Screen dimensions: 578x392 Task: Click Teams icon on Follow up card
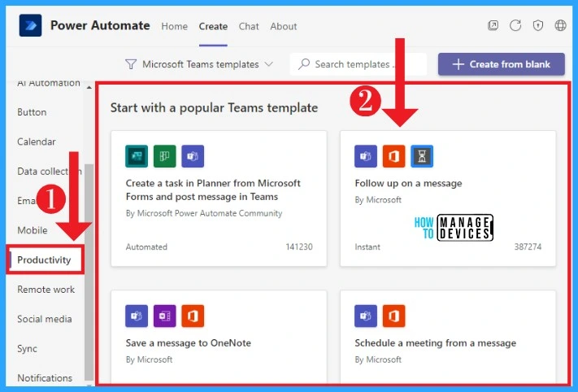(x=366, y=156)
